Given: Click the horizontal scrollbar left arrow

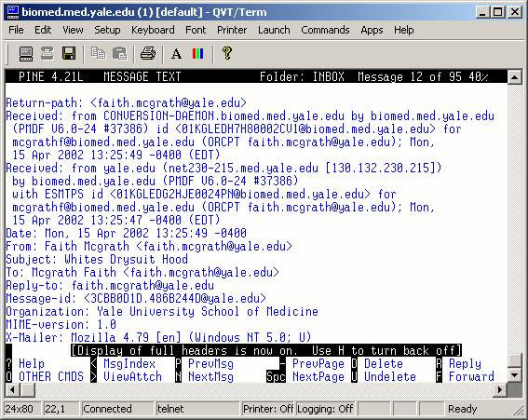Looking at the screenshot, I should coord(12,390).
